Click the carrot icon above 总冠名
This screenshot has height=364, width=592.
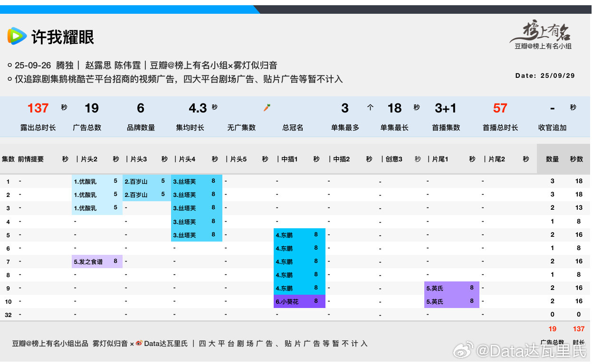(267, 108)
